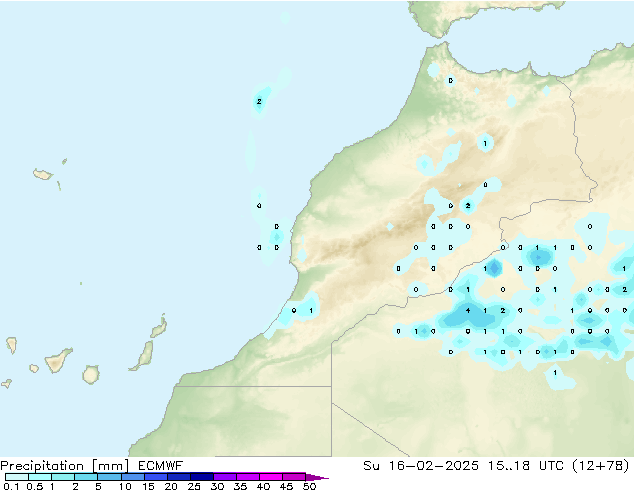Select the legend swatch between 20 and 25
Screen dimensions: 634x490
[178, 477]
